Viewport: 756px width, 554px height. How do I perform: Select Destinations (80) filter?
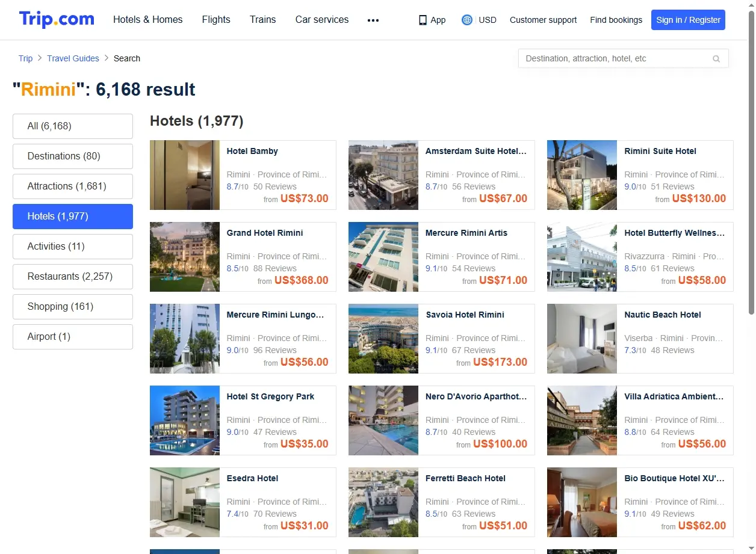pyautogui.click(x=73, y=156)
